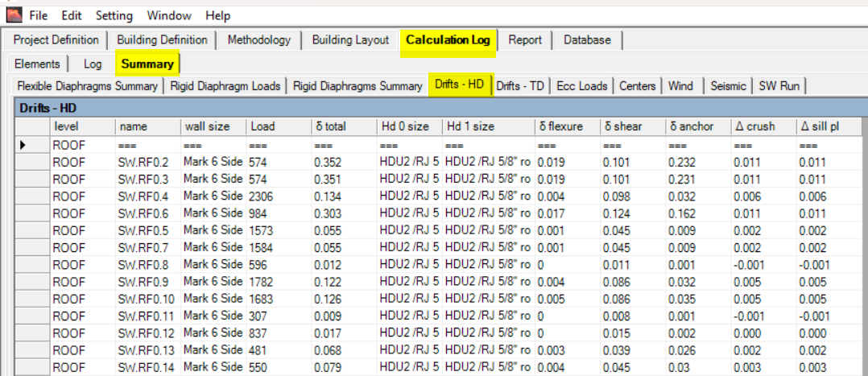Click the δ shear column header
The height and width of the screenshot is (376, 868).
pyautogui.click(x=633, y=126)
